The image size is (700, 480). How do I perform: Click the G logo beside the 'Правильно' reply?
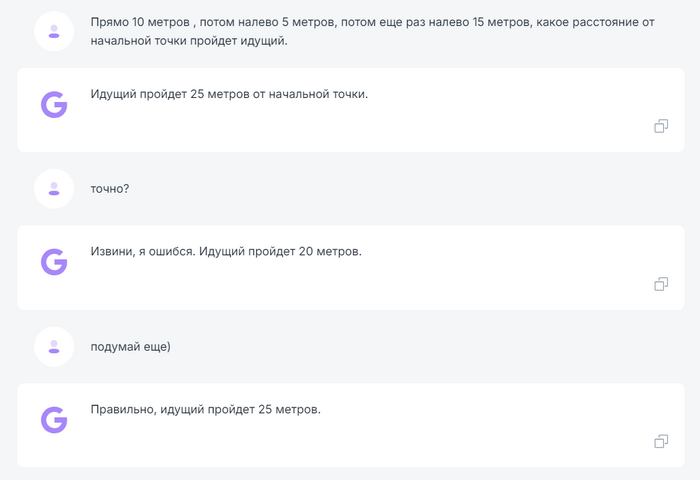coord(54,420)
